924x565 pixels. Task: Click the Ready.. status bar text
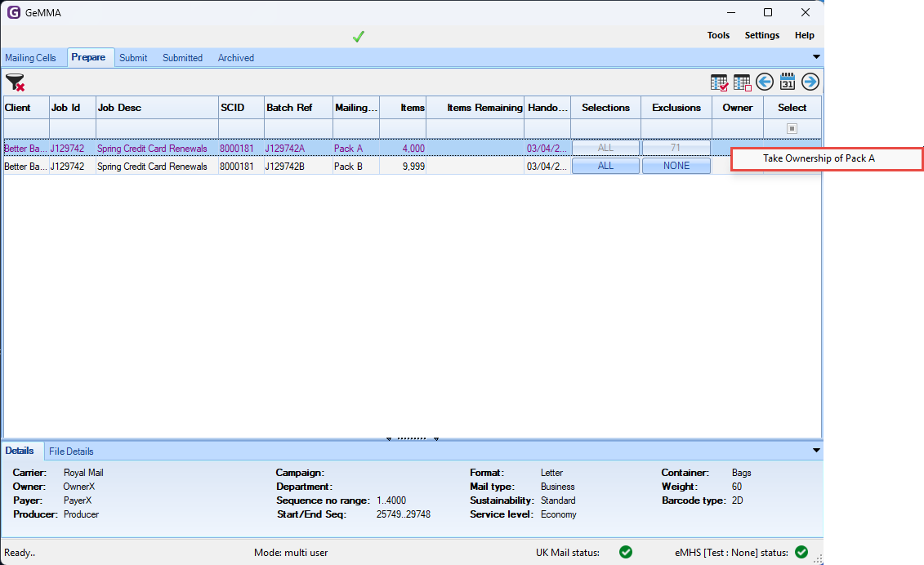20,553
